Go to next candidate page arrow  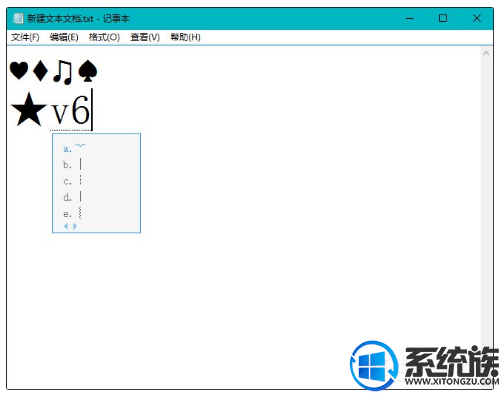click(x=75, y=226)
